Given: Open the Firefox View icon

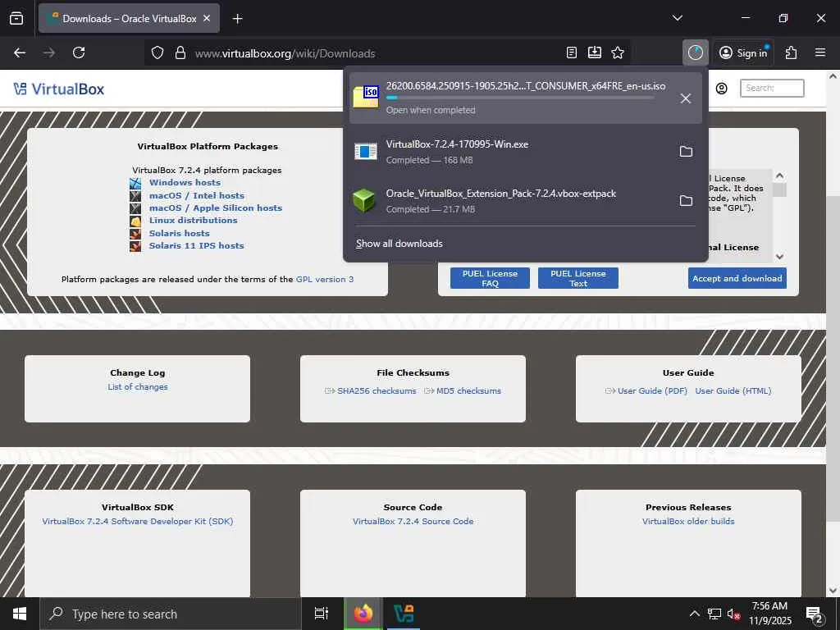Looking at the screenshot, I should [x=16, y=19].
